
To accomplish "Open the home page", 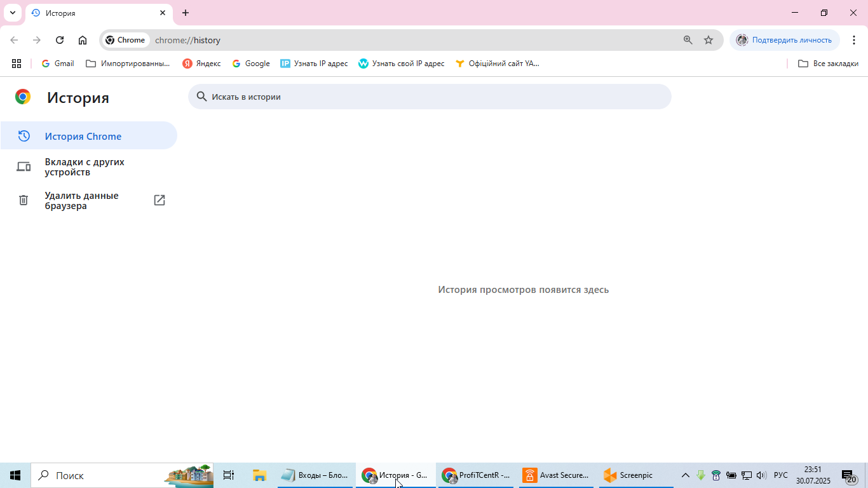I will tap(83, 40).
